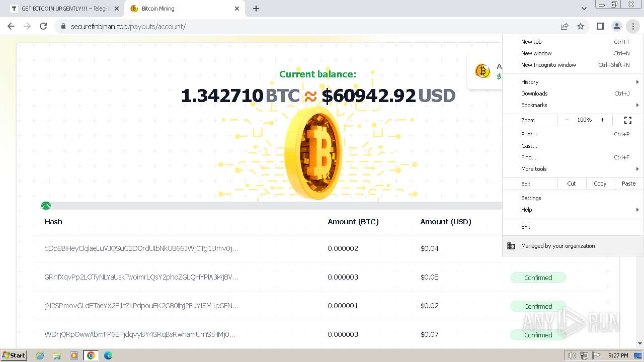Click the network tray icon
This screenshot has width=644, height=362.
(584, 355)
